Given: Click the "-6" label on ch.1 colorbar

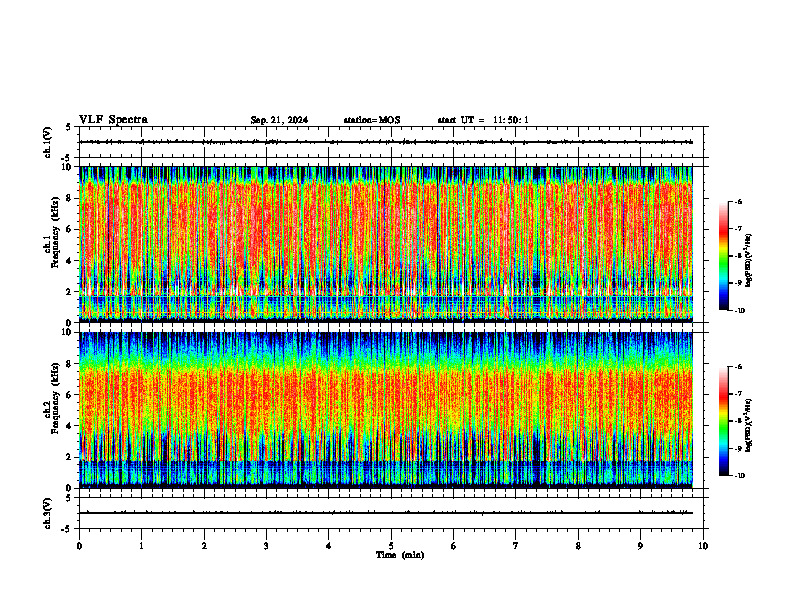Looking at the screenshot, I should point(738,202).
